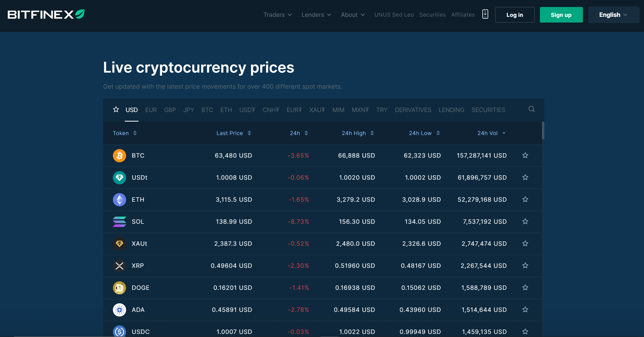
Task: Click the 63,480 USD BTC last price
Action: coord(233,156)
